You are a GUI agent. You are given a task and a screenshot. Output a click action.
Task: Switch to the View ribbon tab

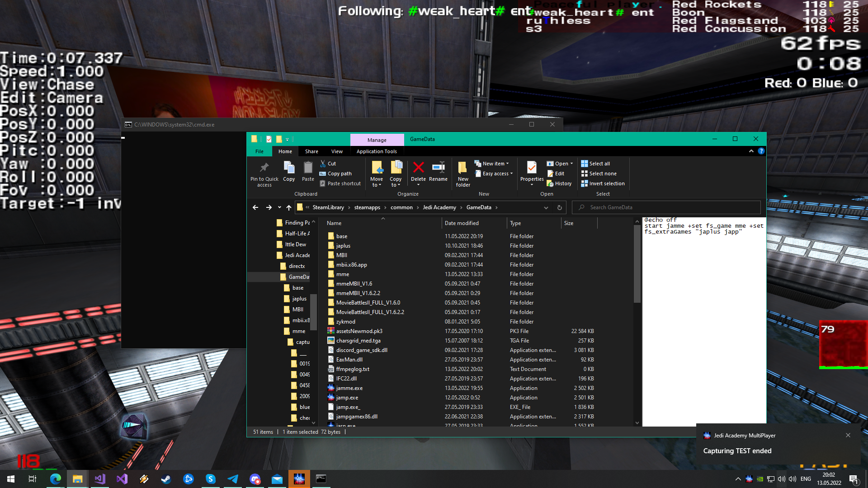[337, 151]
